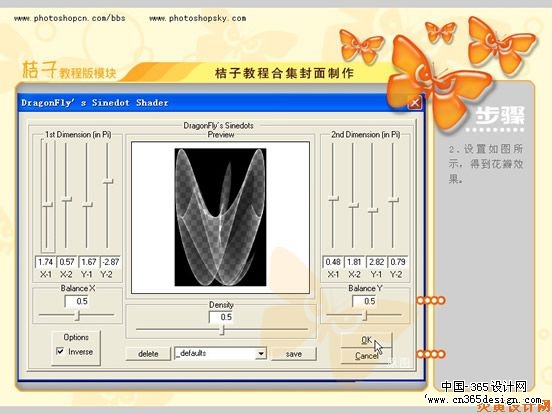Click 1st Dimension X-2 field showing 0.57
The width and height of the screenshot is (552, 414).
(x=67, y=262)
